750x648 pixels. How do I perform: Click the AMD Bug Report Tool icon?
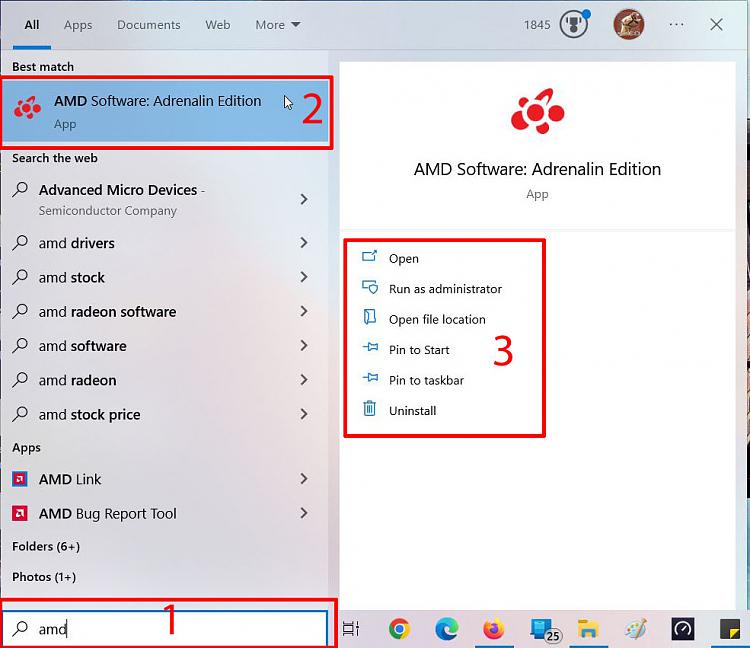[20, 513]
